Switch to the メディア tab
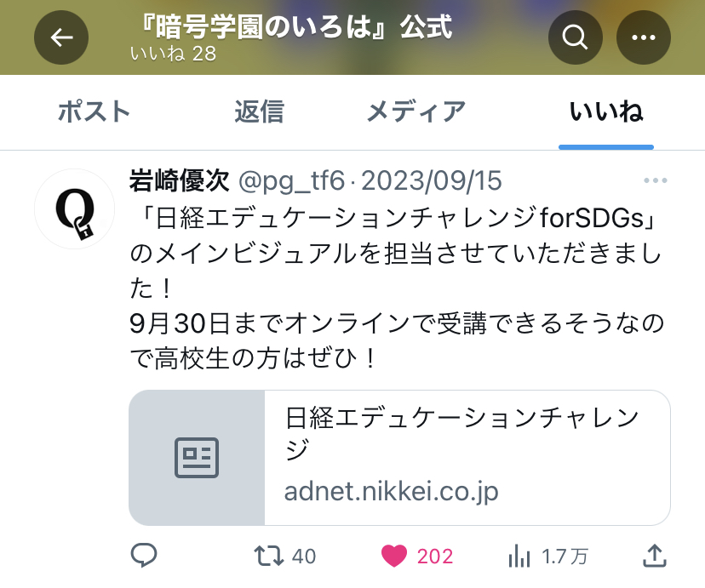This screenshot has width=705, height=588. (416, 111)
